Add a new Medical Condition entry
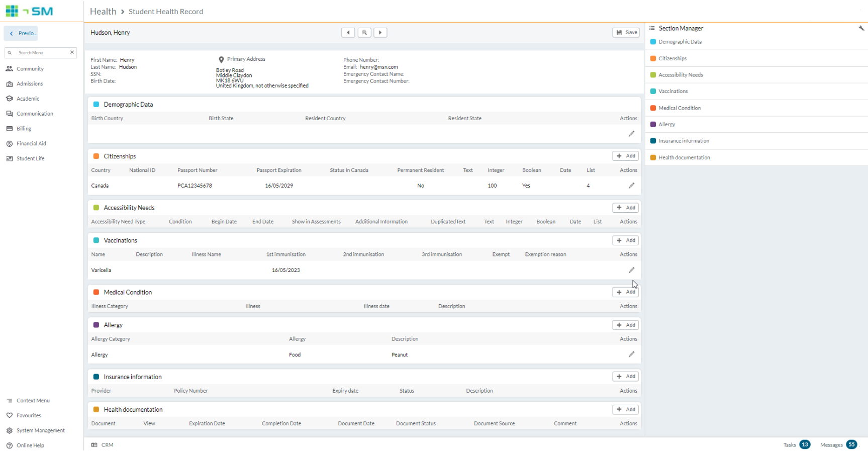Image resolution: width=868 pixels, height=451 pixels. [625, 292]
